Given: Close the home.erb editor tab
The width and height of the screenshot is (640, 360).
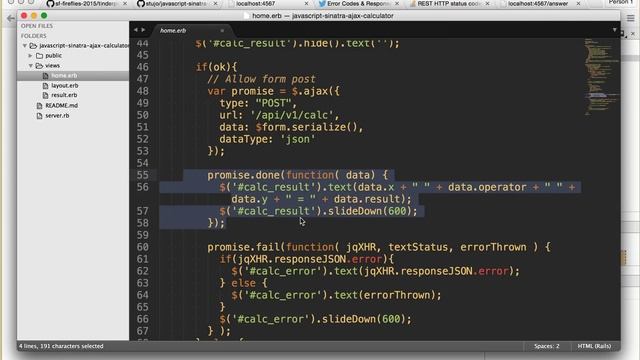Looking at the screenshot, I should (222, 31).
